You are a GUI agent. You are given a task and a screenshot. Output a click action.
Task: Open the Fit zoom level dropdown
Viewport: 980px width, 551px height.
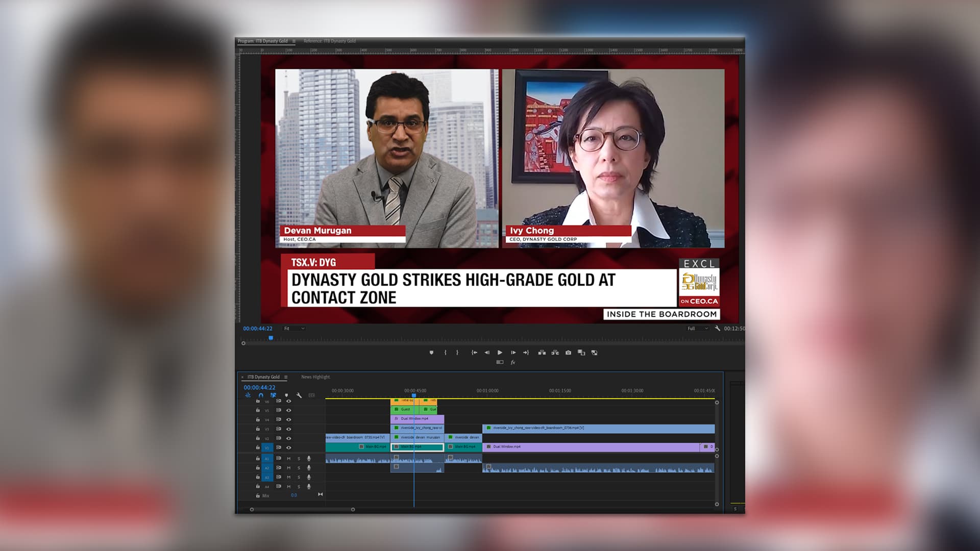click(x=295, y=329)
